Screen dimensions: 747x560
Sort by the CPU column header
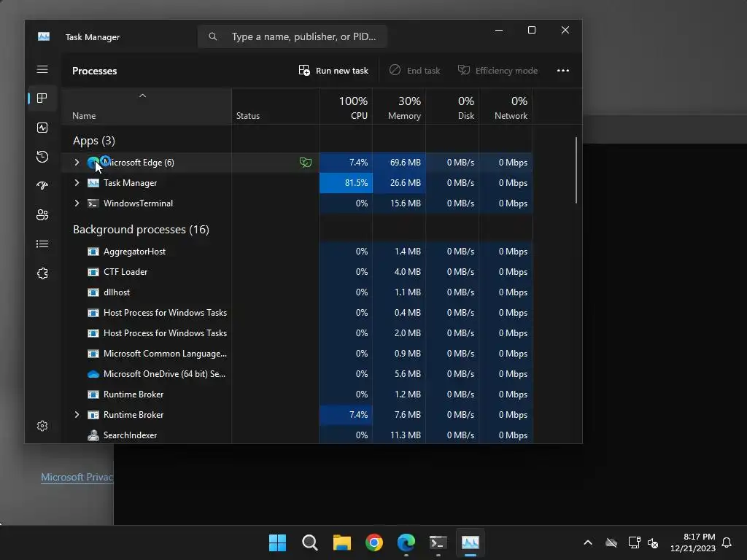click(x=346, y=106)
